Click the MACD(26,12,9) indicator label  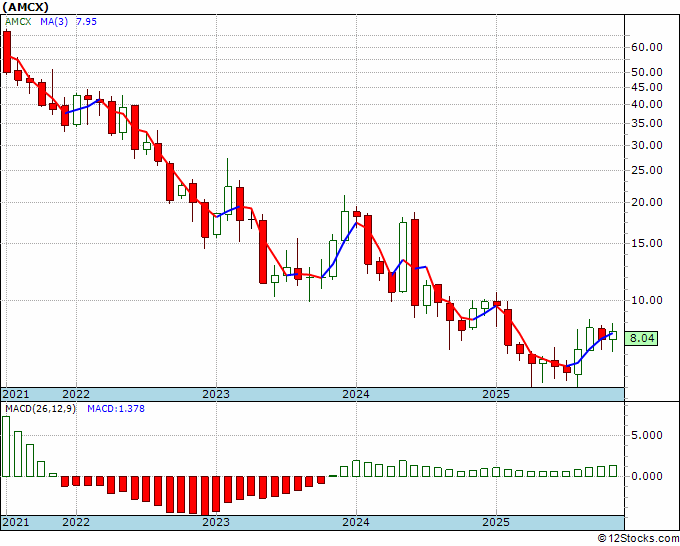pyautogui.click(x=40, y=409)
